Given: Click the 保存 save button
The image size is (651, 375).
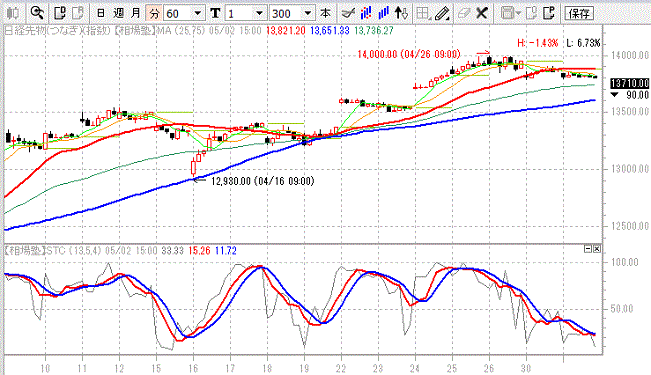Looking at the screenshot, I should pos(579,13).
